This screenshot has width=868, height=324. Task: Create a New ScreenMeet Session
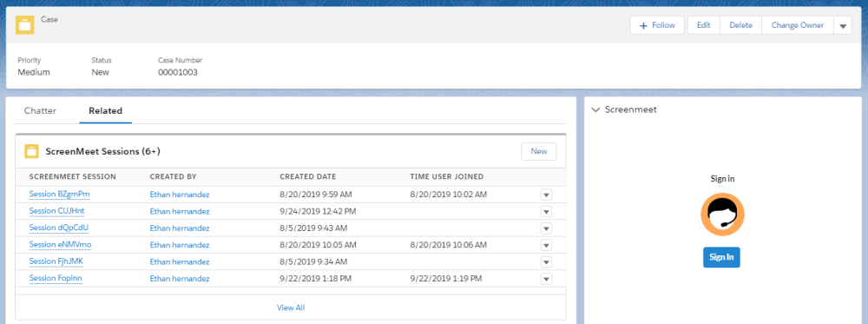[x=539, y=151]
